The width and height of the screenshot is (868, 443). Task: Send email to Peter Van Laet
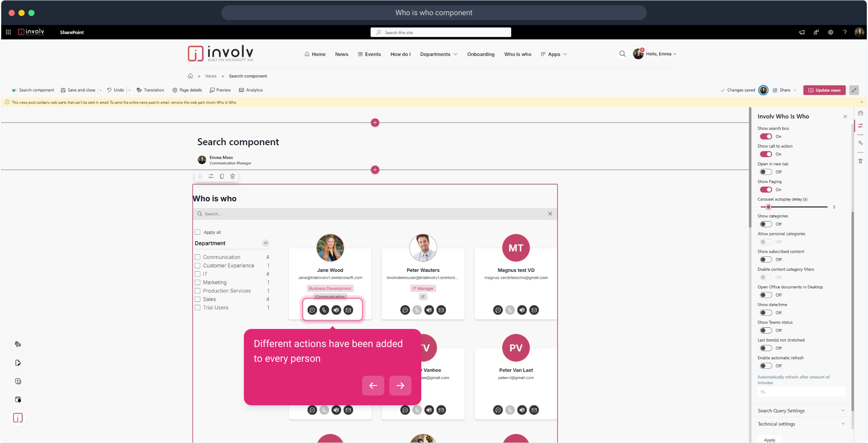tap(534, 410)
